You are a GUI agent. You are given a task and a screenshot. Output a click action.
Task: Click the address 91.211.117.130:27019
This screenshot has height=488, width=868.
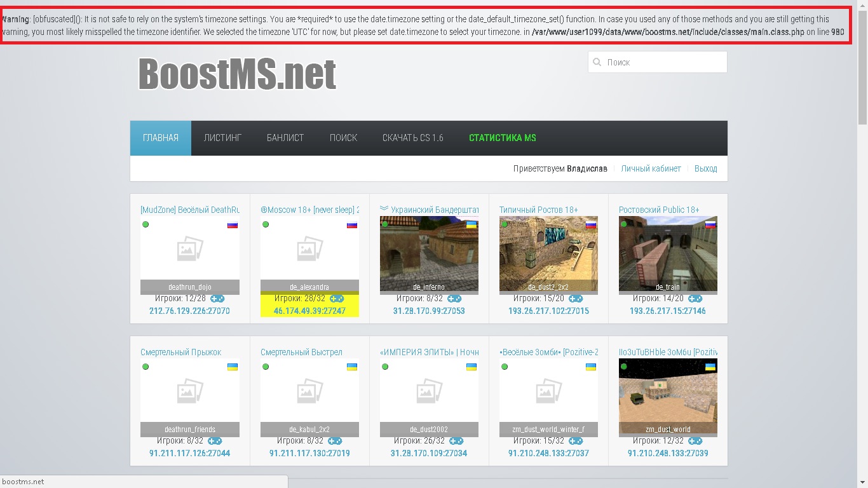[x=309, y=454]
